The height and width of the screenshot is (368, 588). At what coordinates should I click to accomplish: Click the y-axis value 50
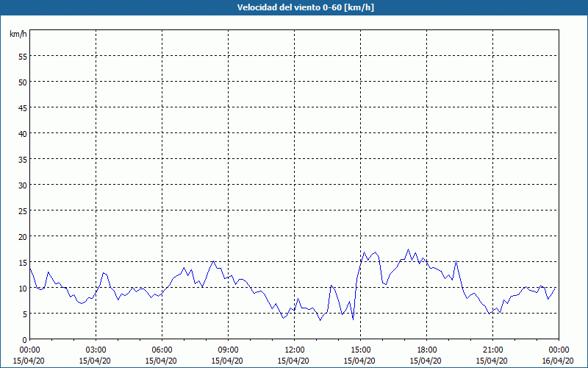point(23,82)
